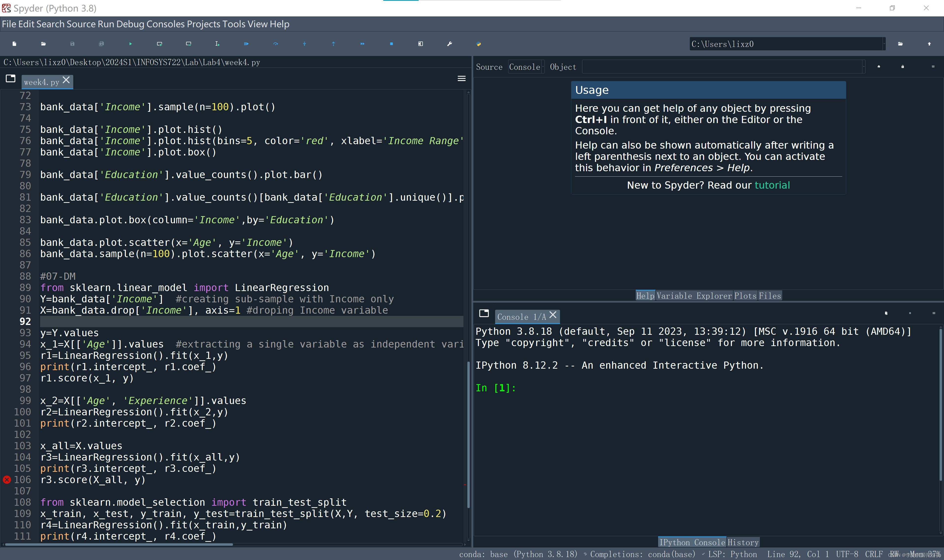Open Preferences with the wrench icon
Image resolution: width=944 pixels, height=560 pixels.
tap(449, 44)
